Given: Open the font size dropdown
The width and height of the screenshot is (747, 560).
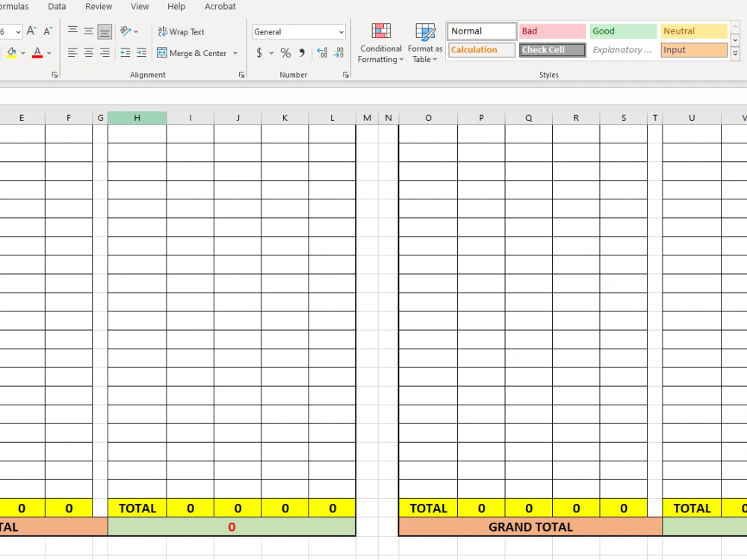Looking at the screenshot, I should (x=18, y=32).
